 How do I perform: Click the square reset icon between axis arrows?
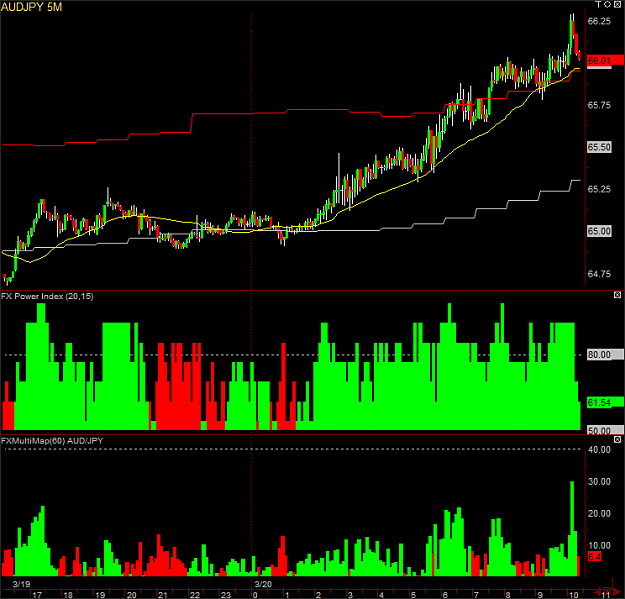tap(607, 591)
